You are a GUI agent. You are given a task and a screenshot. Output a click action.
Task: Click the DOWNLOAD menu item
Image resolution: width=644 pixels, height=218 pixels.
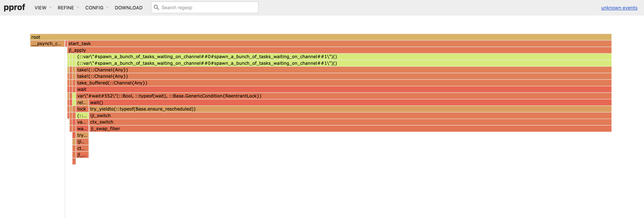click(129, 8)
